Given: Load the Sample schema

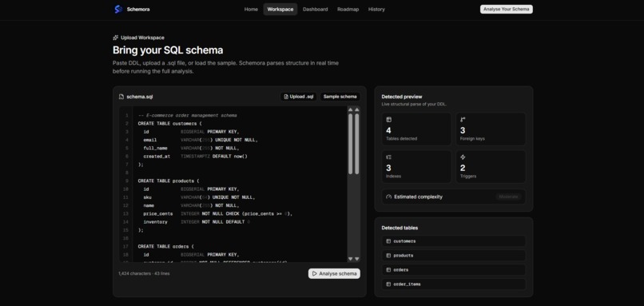Looking at the screenshot, I should click(x=340, y=97).
